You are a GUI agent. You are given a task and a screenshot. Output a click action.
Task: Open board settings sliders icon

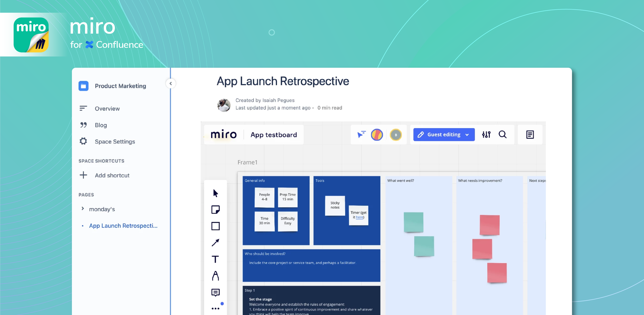coord(486,134)
